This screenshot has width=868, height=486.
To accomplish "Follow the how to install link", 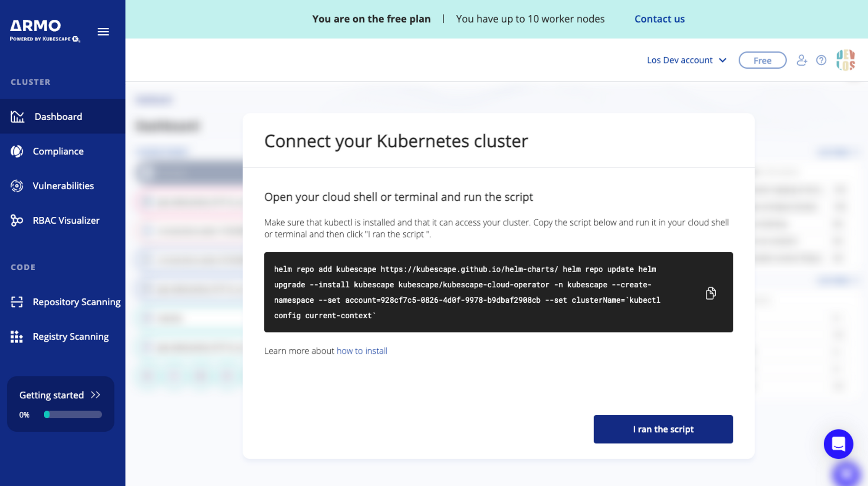I will tap(362, 351).
